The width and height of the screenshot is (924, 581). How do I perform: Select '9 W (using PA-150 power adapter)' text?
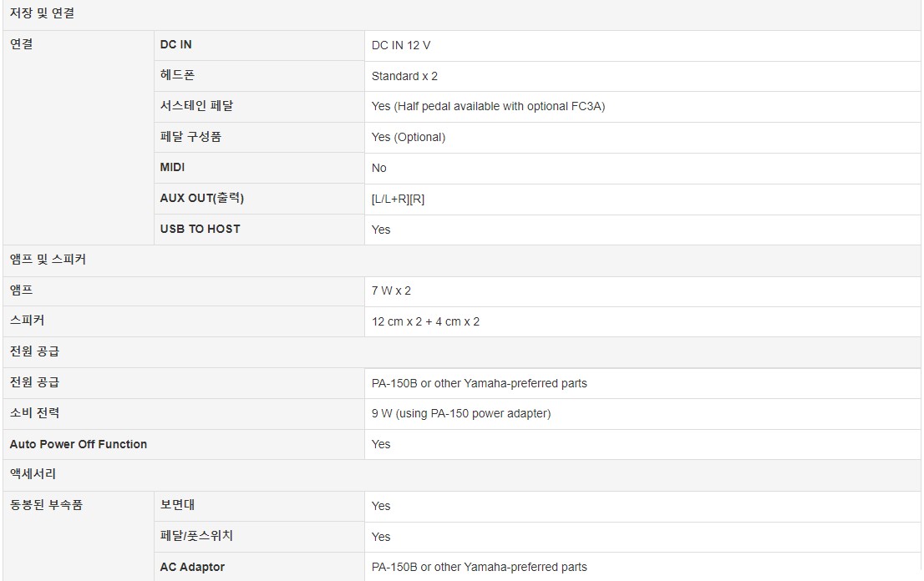(461, 413)
